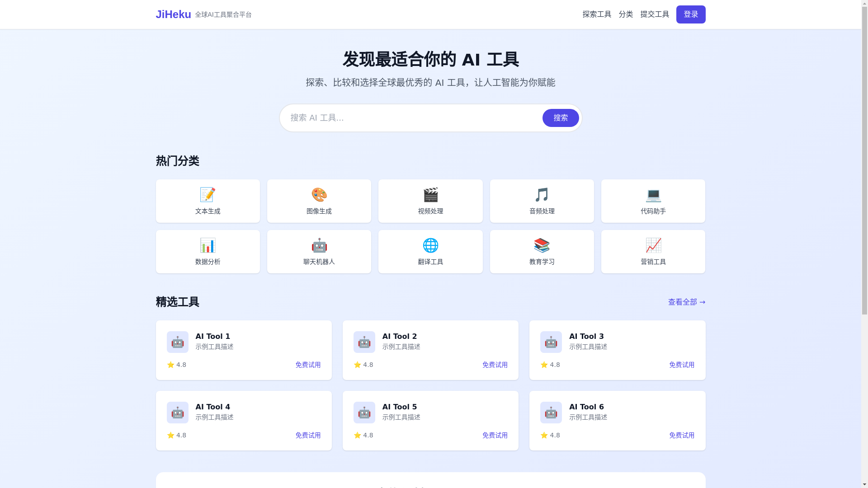
Task: Open the AI Tool 6 title
Action: point(586,407)
